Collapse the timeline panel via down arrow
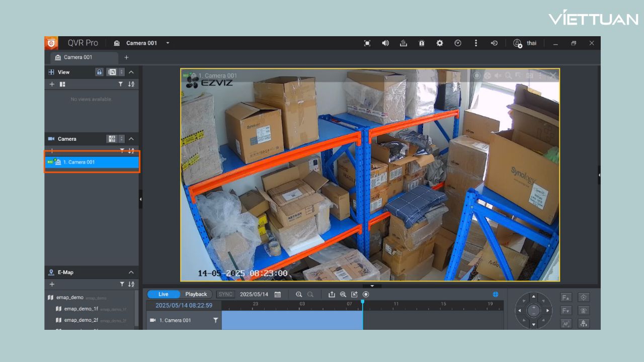The height and width of the screenshot is (362, 644). pos(372,286)
